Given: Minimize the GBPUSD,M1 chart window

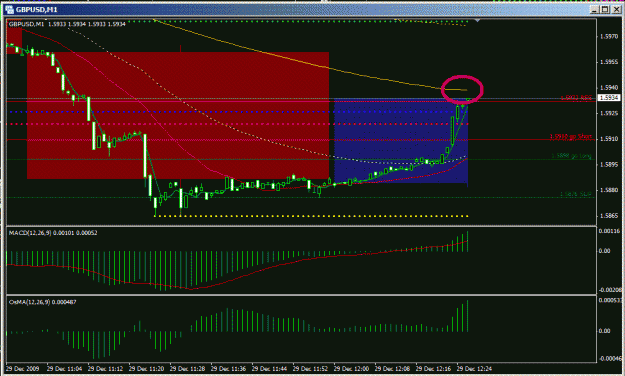Looking at the screenshot, I should [x=594, y=9].
